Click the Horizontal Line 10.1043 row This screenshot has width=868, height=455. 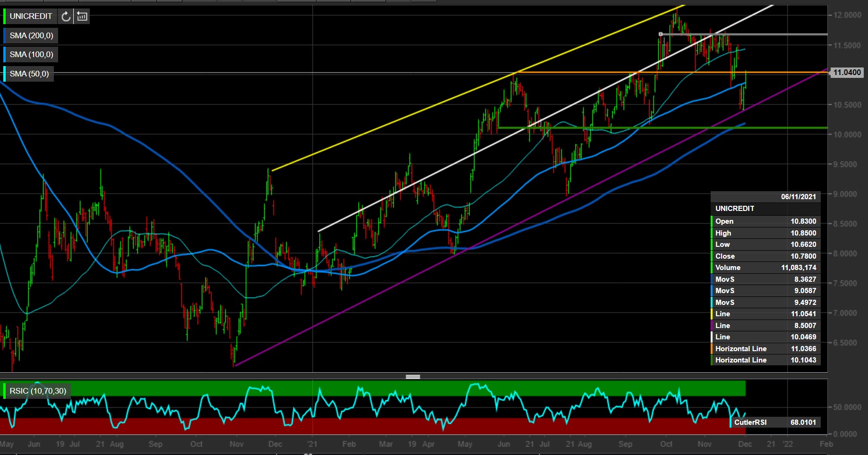[x=765, y=360]
